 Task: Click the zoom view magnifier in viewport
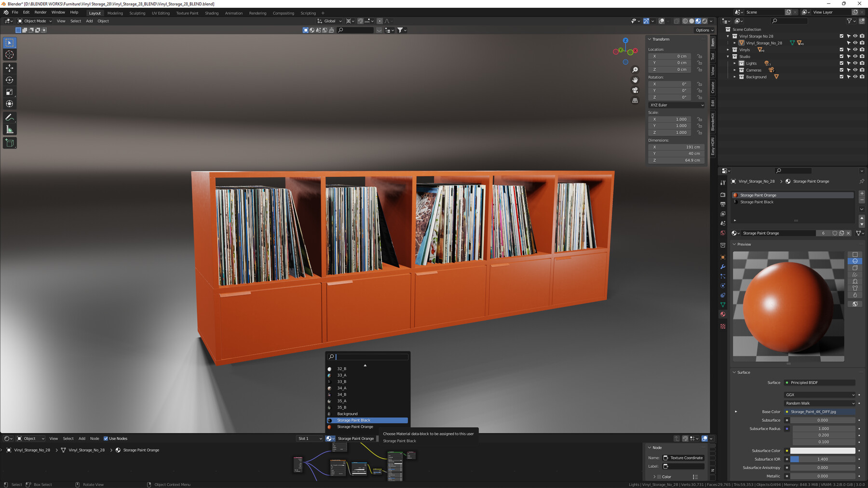tap(635, 70)
